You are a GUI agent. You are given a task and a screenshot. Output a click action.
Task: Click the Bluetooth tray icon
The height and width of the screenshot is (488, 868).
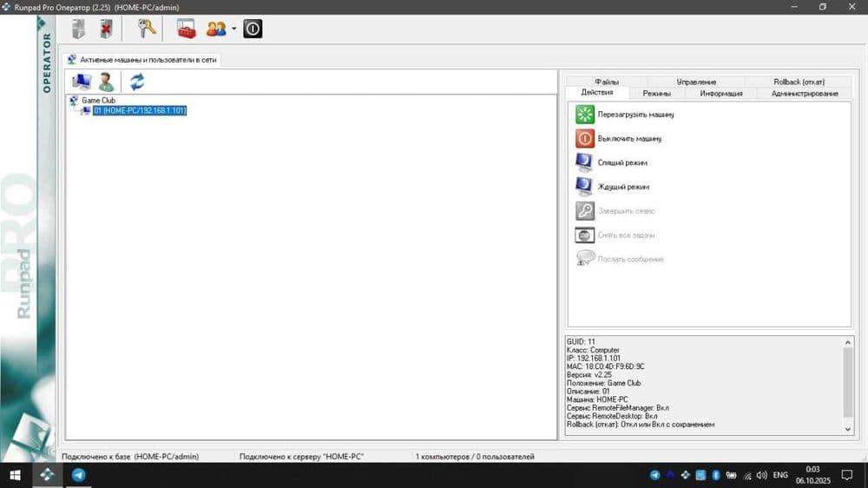716,475
